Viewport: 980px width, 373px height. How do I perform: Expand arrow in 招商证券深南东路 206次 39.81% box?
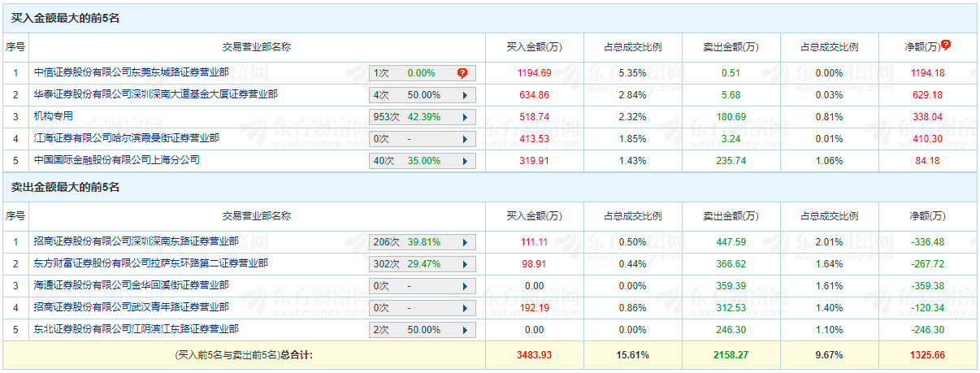coord(465,242)
